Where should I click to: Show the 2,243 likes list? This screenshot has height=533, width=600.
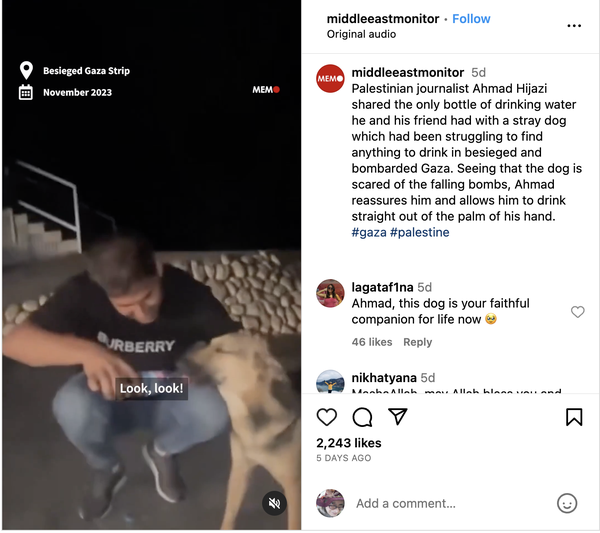[x=349, y=443]
